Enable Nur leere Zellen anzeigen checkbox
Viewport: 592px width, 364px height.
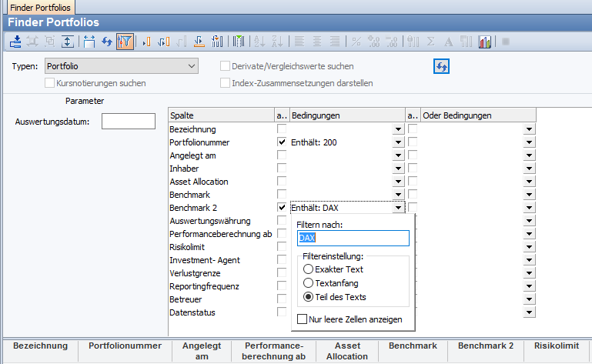303,319
